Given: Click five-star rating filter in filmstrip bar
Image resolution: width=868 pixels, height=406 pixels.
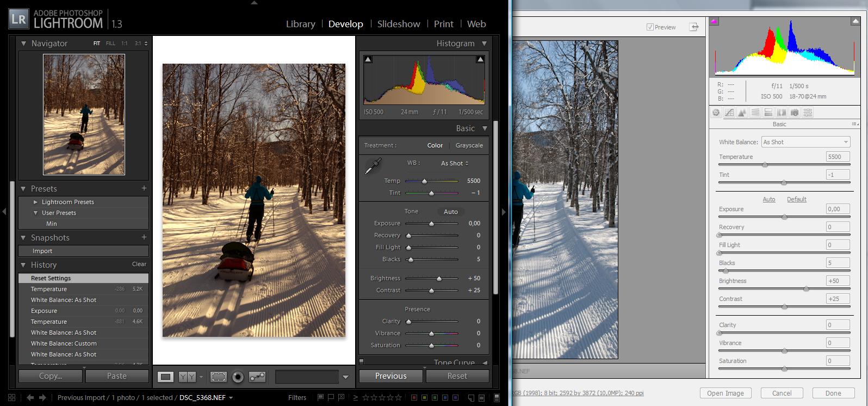Looking at the screenshot, I should [x=398, y=398].
